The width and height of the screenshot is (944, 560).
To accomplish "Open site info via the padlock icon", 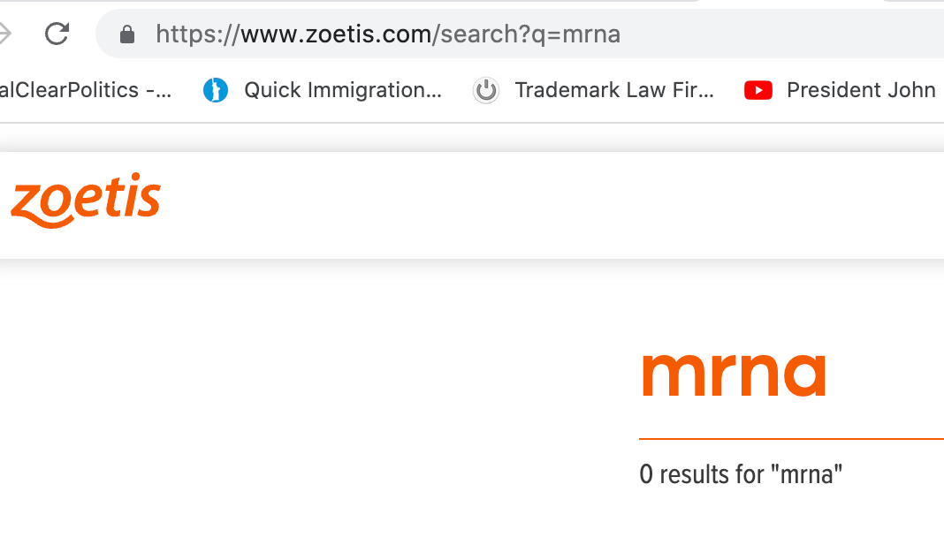I will (x=127, y=34).
